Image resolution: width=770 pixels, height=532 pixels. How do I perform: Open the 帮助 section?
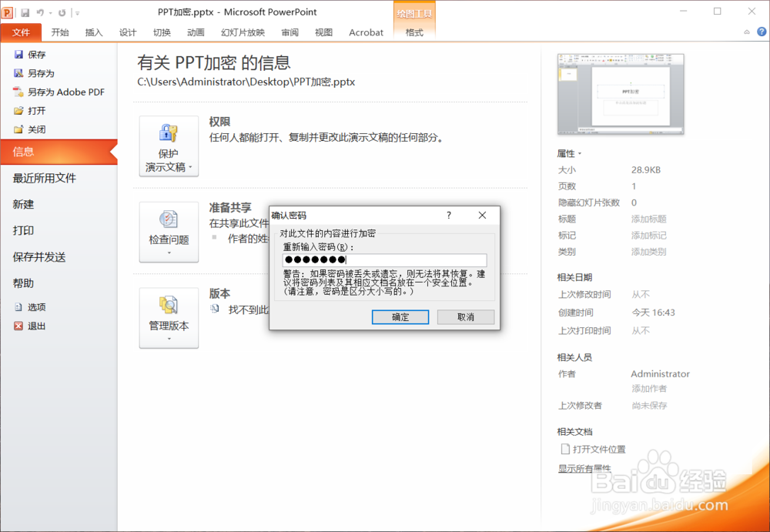click(24, 283)
